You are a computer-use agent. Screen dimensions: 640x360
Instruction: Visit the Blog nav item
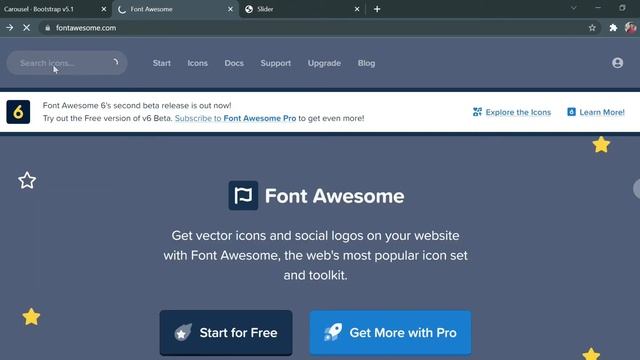click(x=366, y=63)
